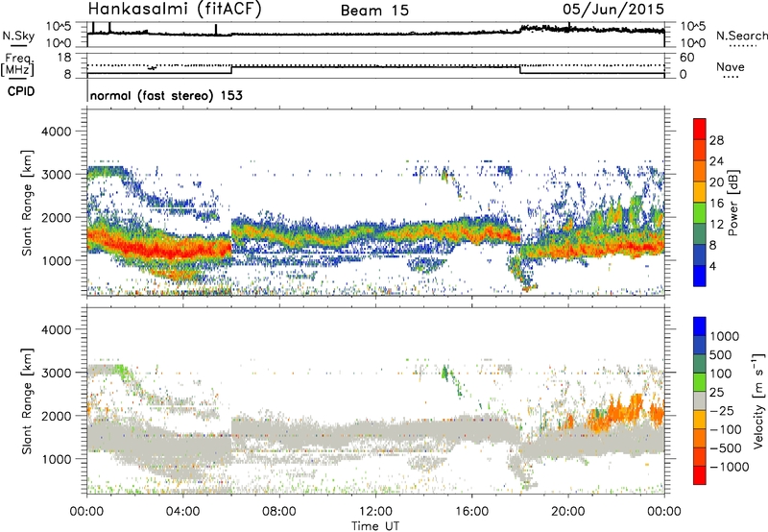Click the 4000 tick of the power panel
Viewport: 768px width, 532px height.
click(57, 132)
